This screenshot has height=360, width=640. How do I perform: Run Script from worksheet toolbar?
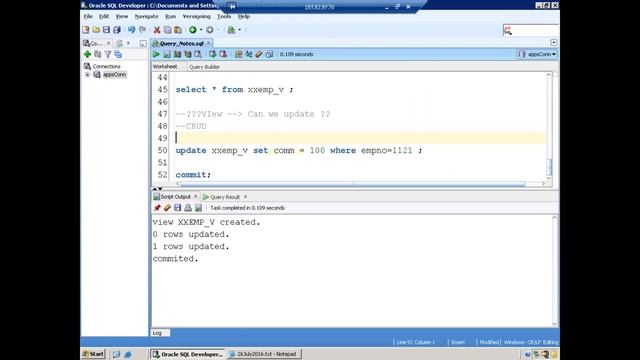coord(167,54)
